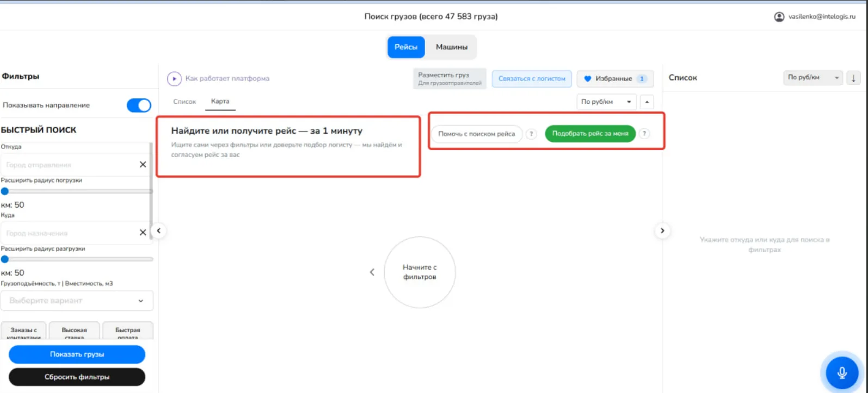Open Избранные favorites button
Viewport: 868px width, 393px height.
click(615, 79)
